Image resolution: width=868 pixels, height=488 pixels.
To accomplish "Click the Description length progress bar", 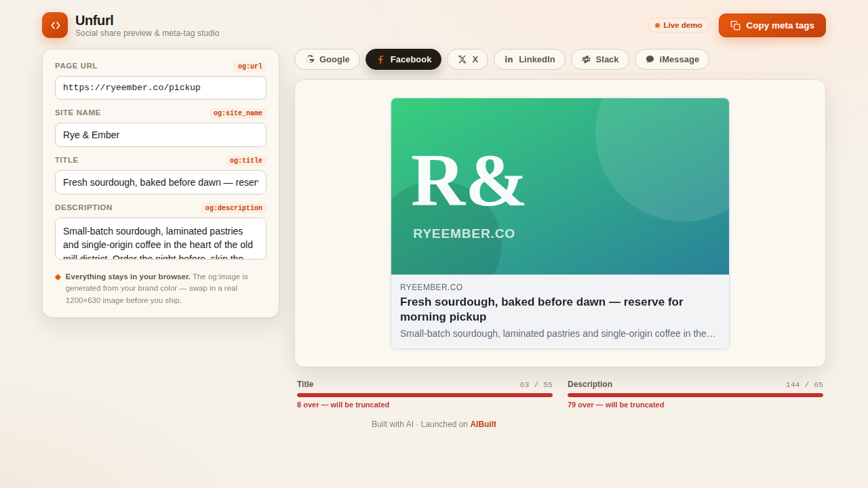I will [695, 395].
